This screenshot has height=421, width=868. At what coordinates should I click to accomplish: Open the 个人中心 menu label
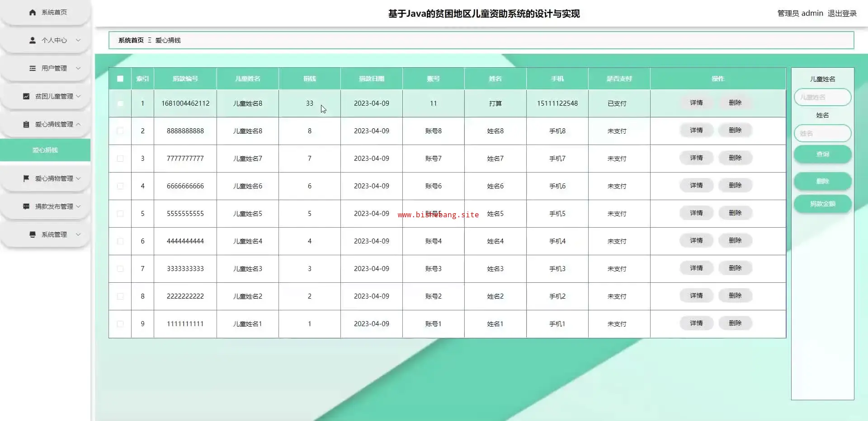[x=54, y=40]
